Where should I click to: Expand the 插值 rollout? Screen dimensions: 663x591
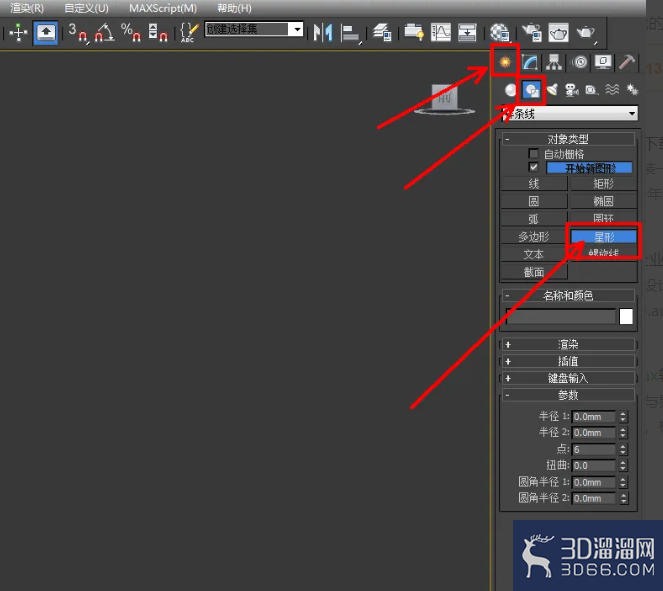click(568, 361)
